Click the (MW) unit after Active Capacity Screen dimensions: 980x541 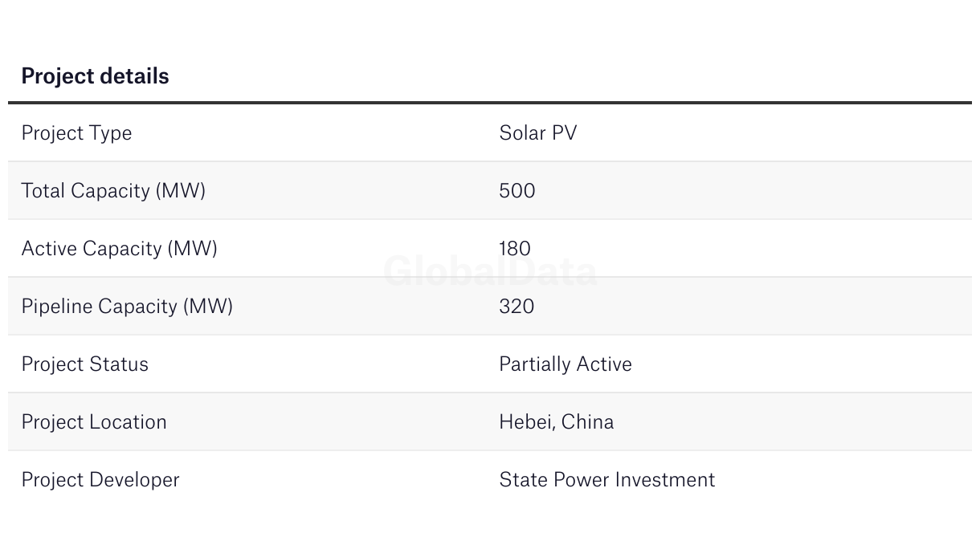click(193, 249)
